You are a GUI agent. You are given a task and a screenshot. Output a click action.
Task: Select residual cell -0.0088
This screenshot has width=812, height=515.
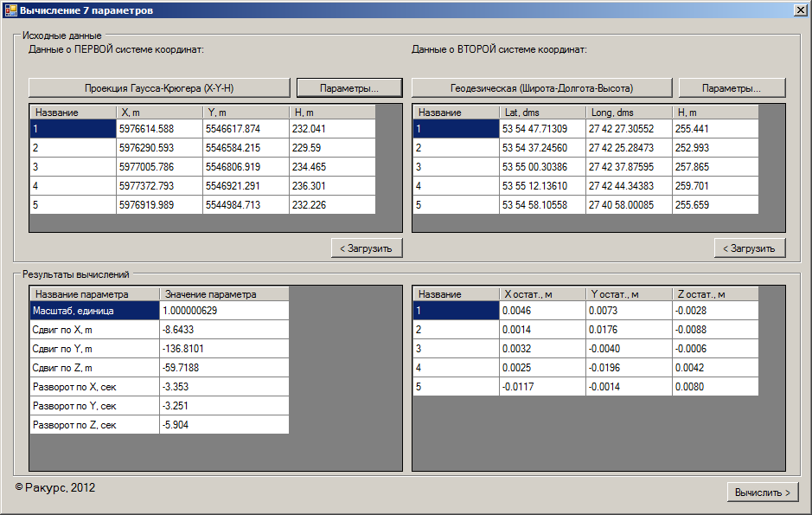[716, 330]
